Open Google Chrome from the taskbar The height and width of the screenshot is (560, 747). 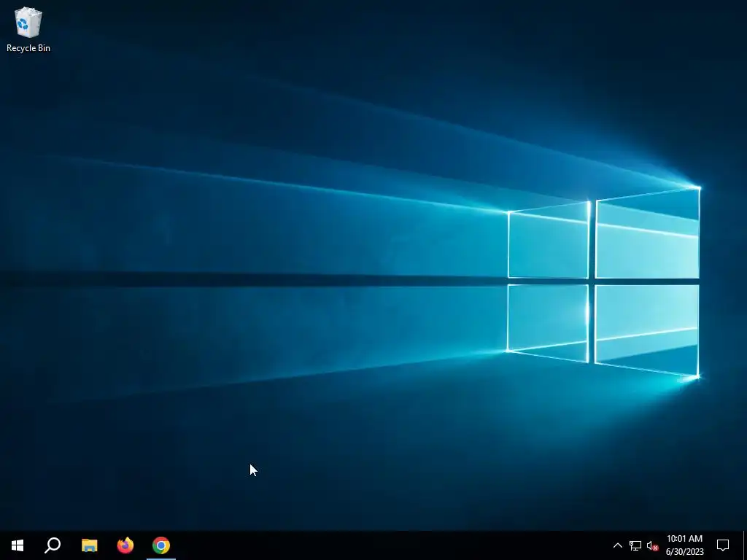[x=161, y=545]
